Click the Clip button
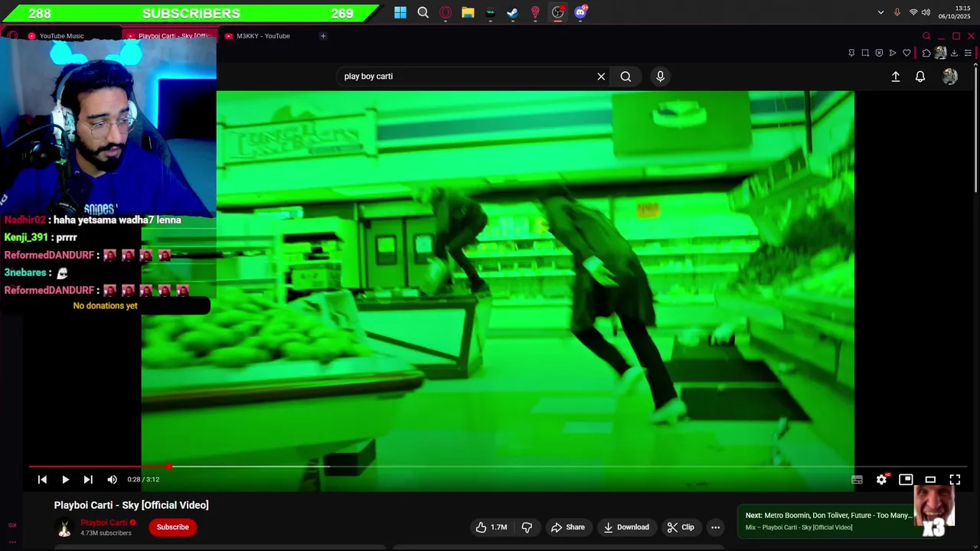This screenshot has height=551, width=980. (x=680, y=527)
